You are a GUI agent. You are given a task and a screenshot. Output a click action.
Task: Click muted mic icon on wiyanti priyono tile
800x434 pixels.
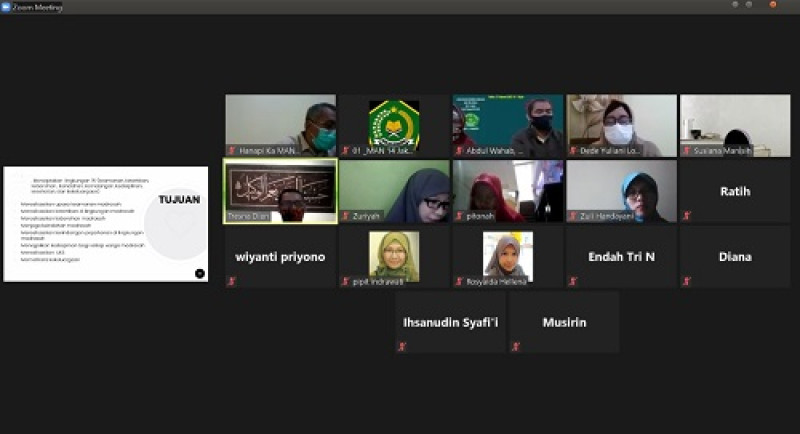click(231, 282)
